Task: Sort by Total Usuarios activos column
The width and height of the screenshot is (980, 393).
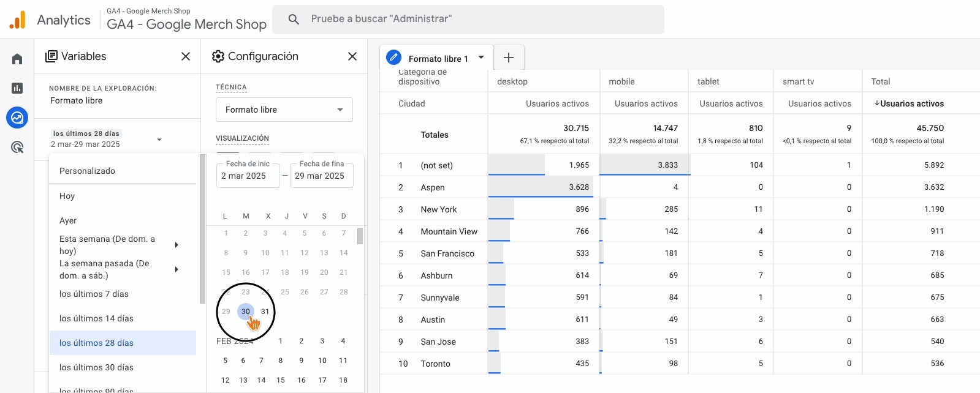Action: [908, 103]
